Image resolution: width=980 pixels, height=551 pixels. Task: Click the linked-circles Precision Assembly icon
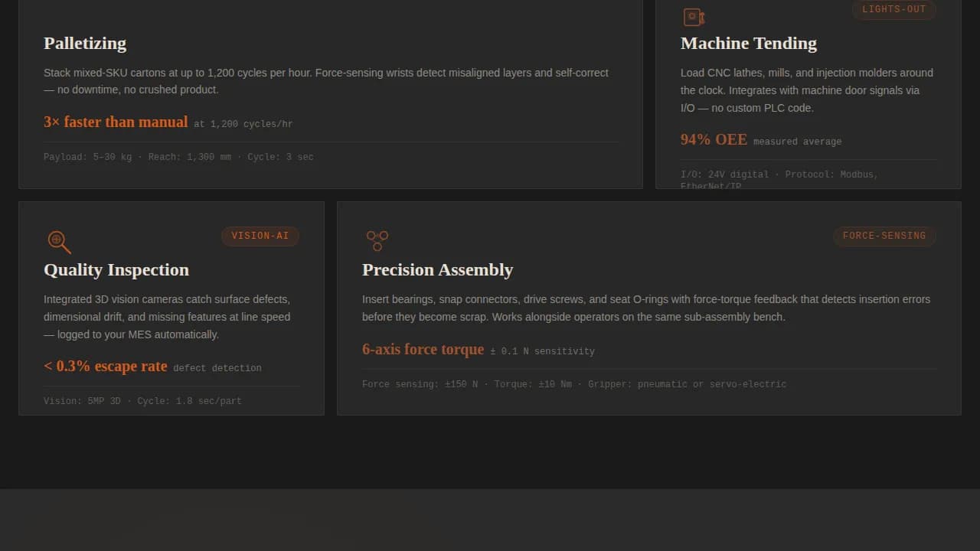coord(377,239)
